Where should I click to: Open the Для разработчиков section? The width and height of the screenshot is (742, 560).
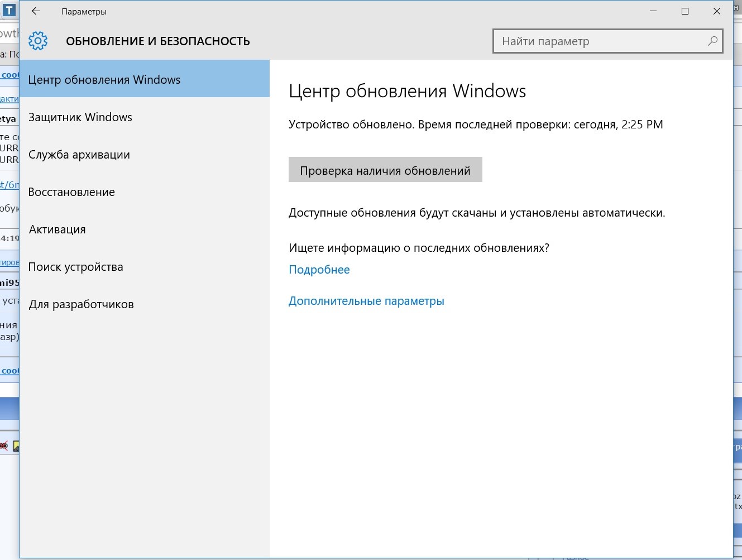tap(145, 304)
